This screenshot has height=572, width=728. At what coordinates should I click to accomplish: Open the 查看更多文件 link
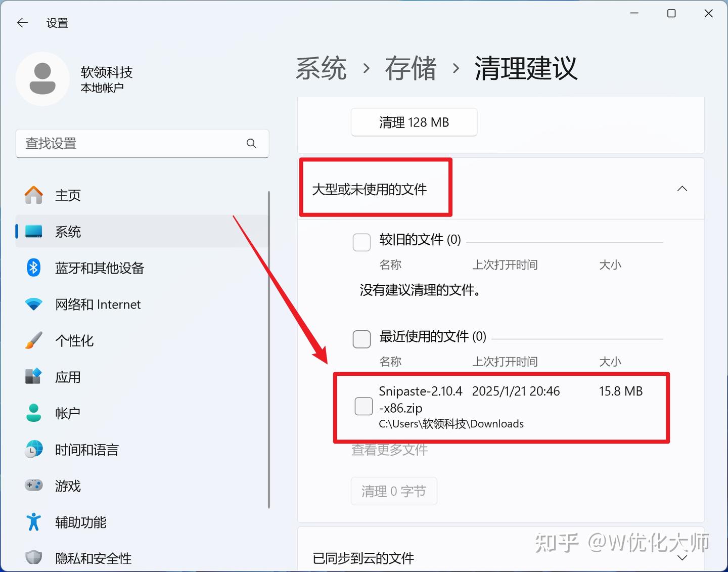390,450
